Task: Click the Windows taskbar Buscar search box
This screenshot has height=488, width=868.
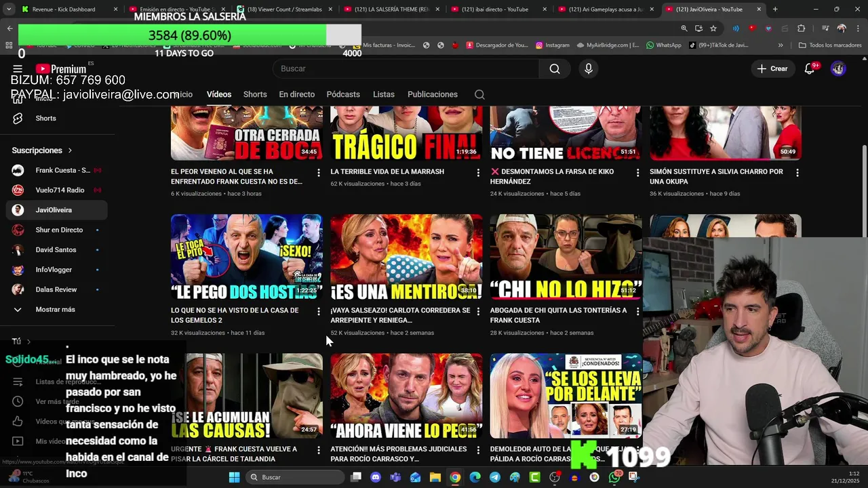Action: point(294,477)
